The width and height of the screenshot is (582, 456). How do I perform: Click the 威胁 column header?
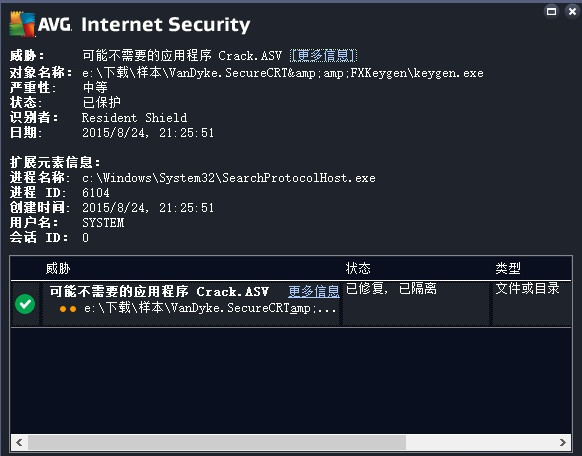coord(58,268)
